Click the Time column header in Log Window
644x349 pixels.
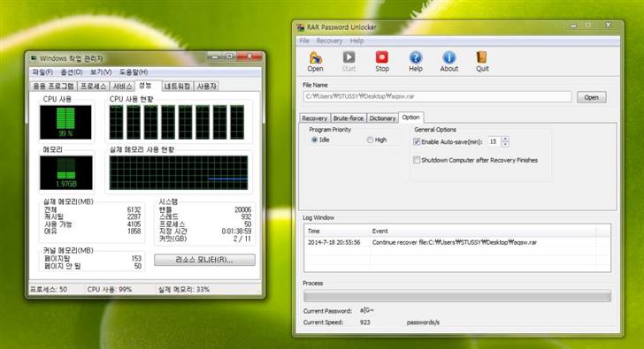(337, 231)
